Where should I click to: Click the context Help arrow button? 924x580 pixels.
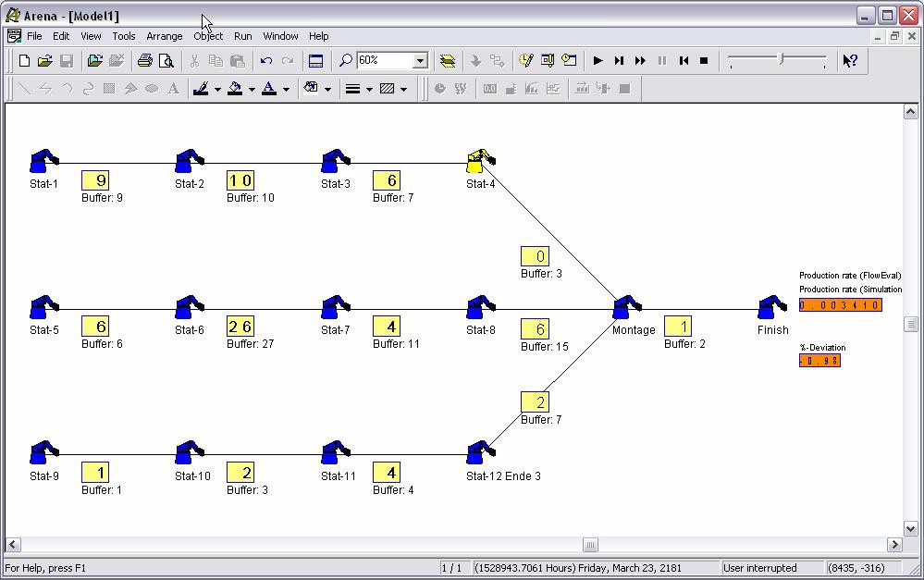[x=848, y=61]
